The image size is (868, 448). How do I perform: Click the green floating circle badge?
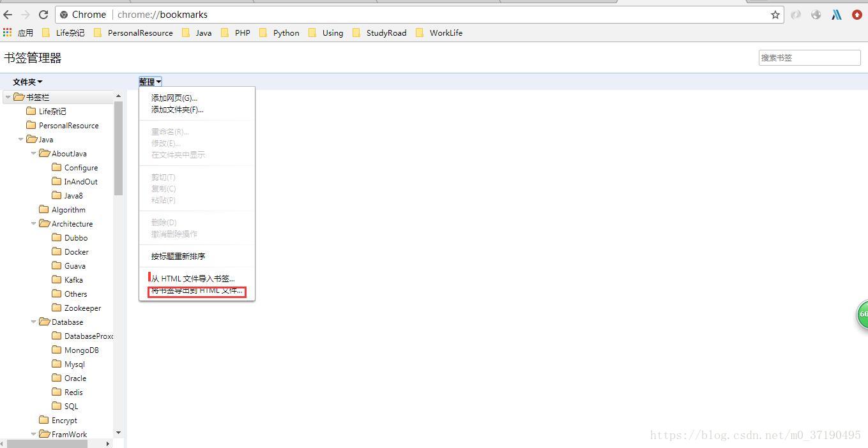(x=862, y=314)
